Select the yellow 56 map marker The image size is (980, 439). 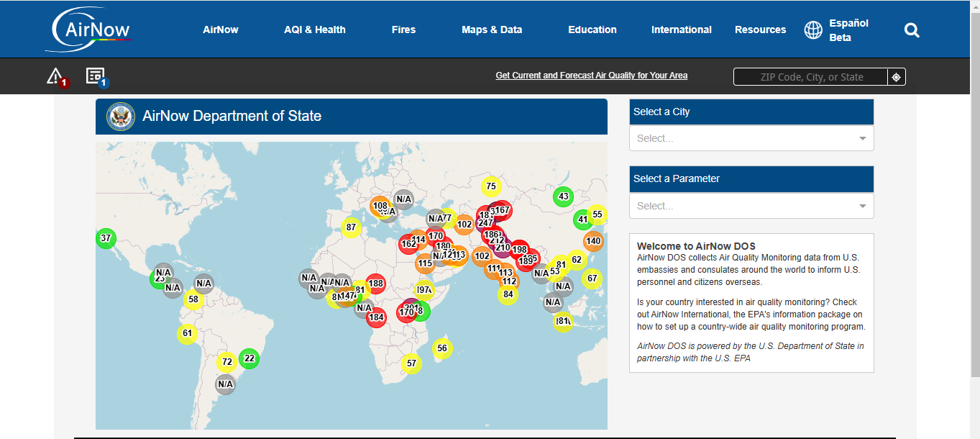tap(442, 348)
